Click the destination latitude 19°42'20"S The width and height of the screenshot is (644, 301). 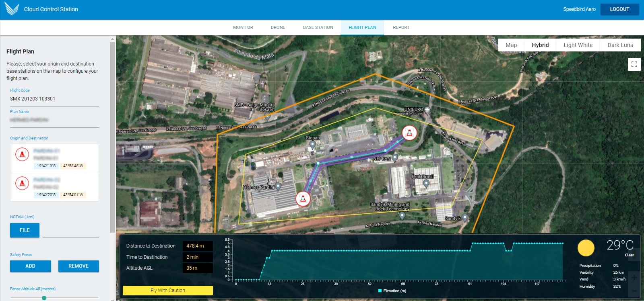click(46, 195)
